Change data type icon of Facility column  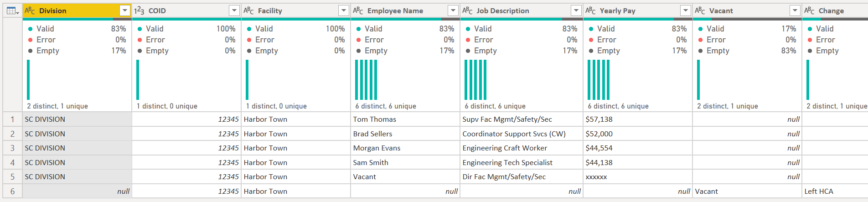click(x=249, y=10)
